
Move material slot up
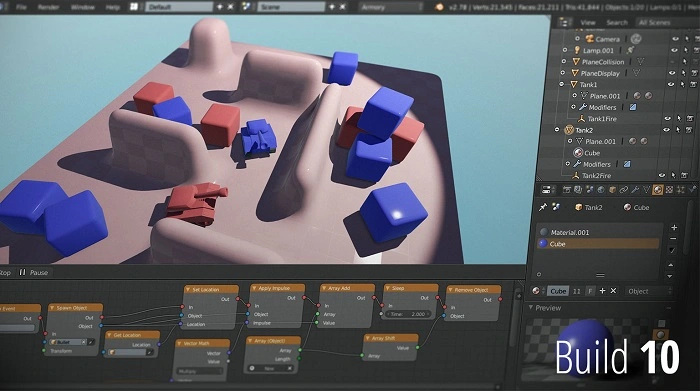tap(671, 265)
